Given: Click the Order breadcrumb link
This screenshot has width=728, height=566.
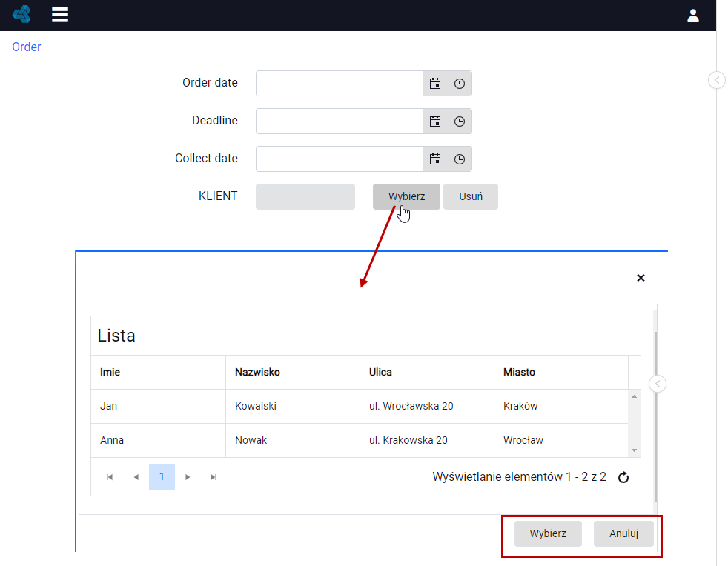Looking at the screenshot, I should pos(27,47).
